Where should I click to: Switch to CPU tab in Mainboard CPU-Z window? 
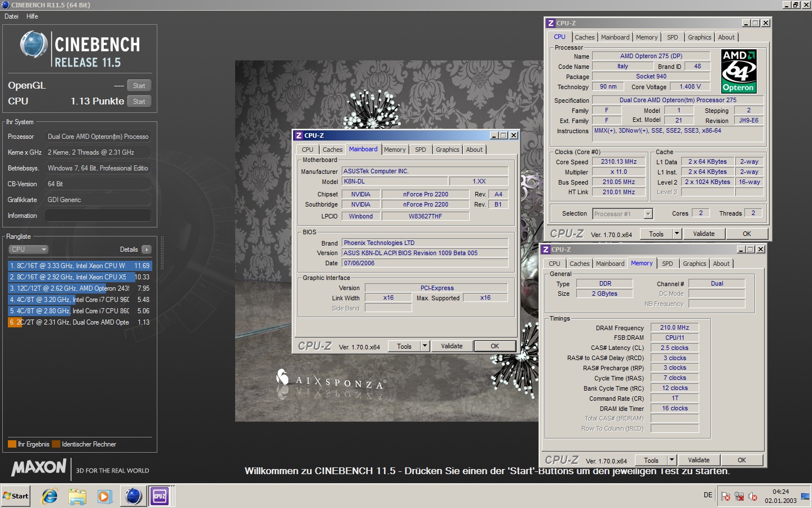click(x=307, y=150)
